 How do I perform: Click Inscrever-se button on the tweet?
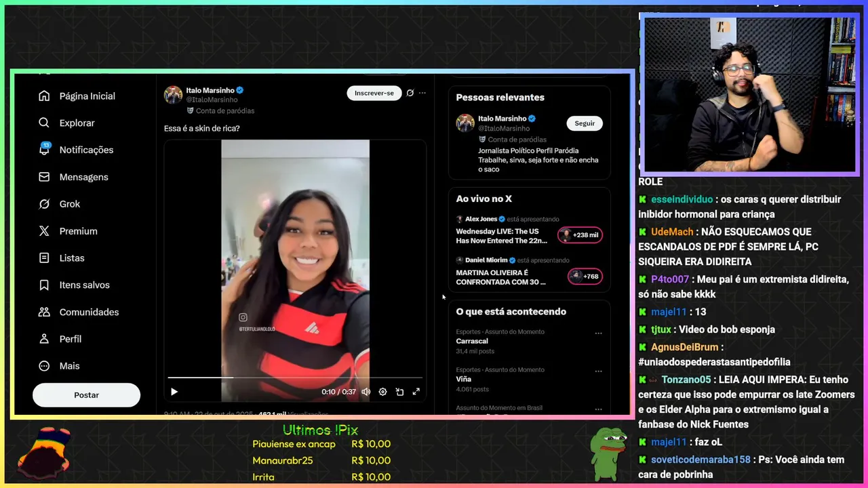tap(374, 93)
